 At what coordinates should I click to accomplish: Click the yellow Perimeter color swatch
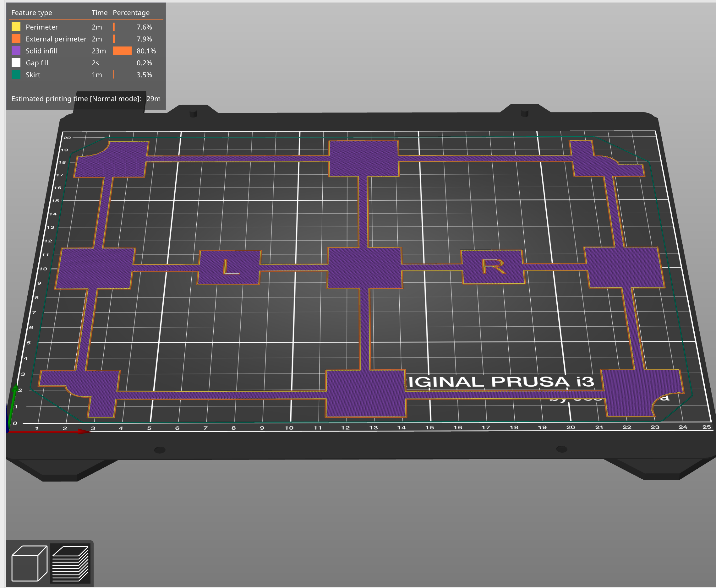[16, 27]
